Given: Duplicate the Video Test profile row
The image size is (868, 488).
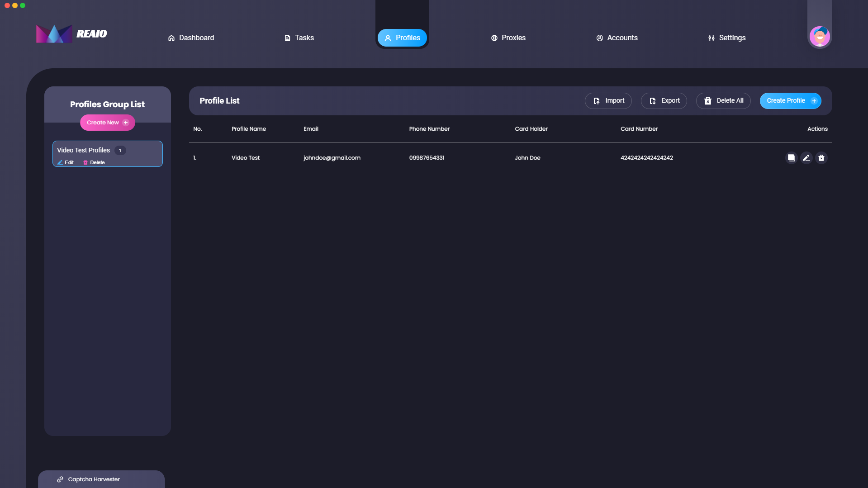Looking at the screenshot, I should pyautogui.click(x=791, y=158).
